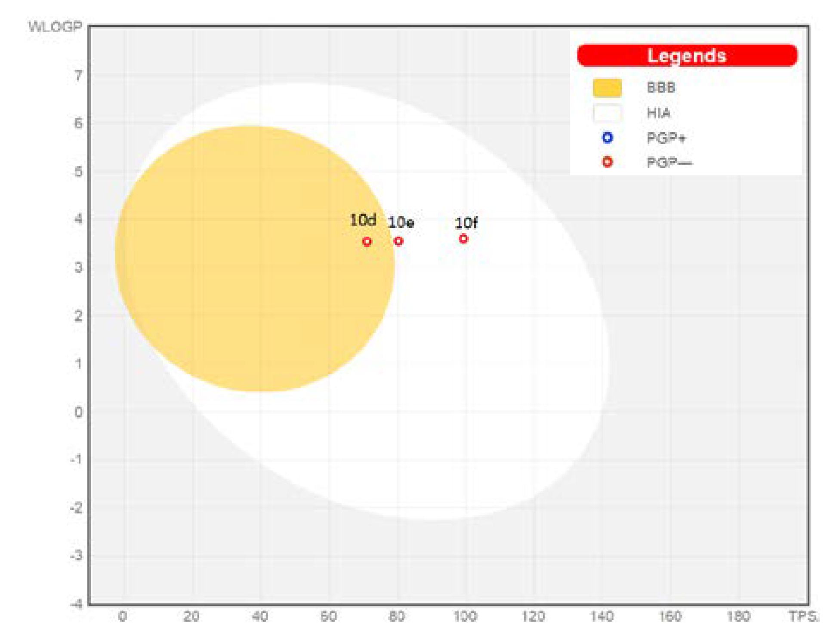
Task: Click the blue PGP+ legend marker
Action: click(x=607, y=138)
